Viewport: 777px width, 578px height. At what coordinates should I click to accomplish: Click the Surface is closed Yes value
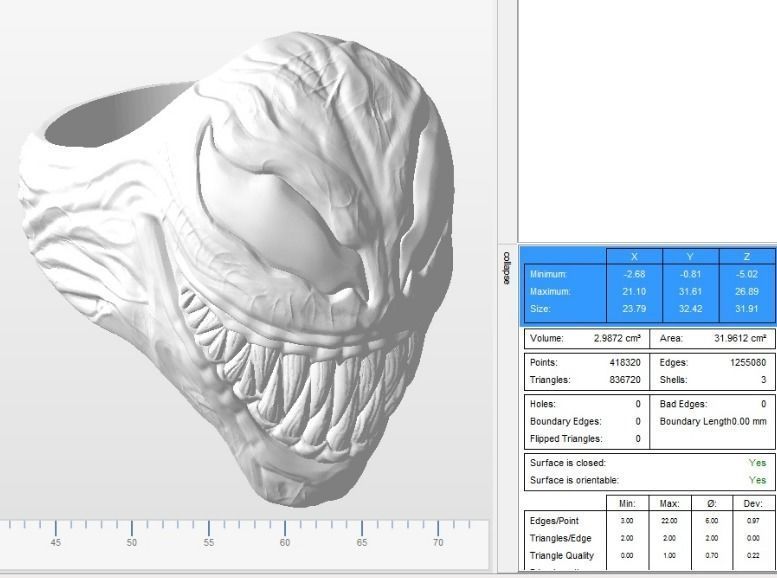(x=758, y=462)
